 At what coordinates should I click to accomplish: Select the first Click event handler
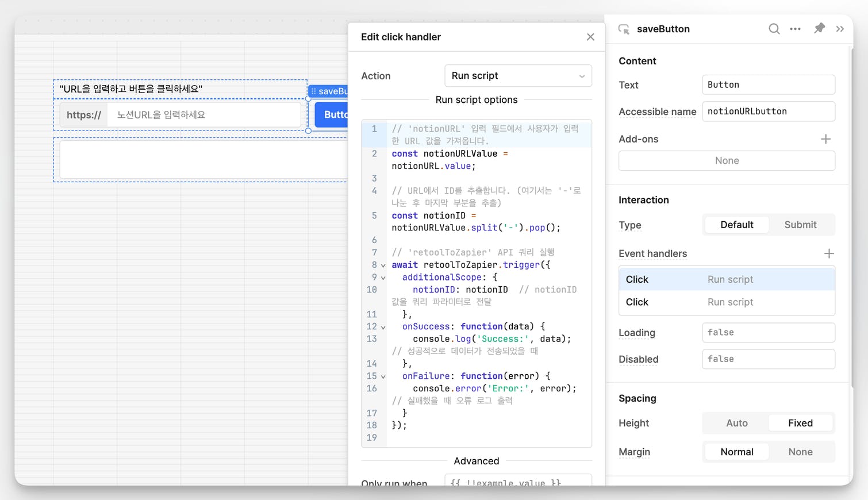[726, 279]
